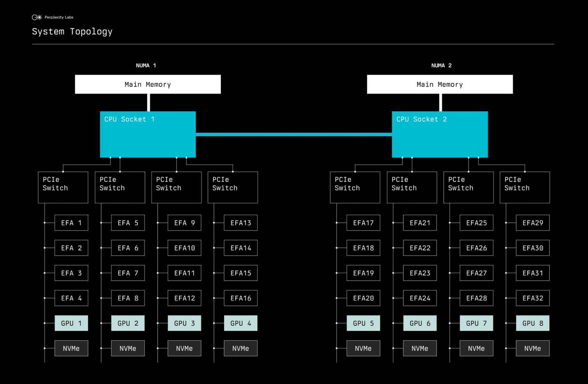
Task: Click the EFA17 box
Action: pyautogui.click(x=363, y=223)
